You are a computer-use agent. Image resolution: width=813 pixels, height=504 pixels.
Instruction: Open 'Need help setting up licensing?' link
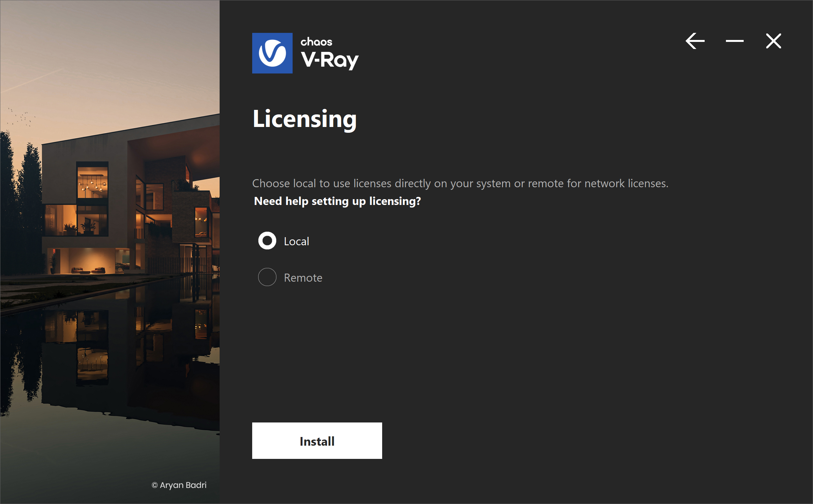point(337,201)
